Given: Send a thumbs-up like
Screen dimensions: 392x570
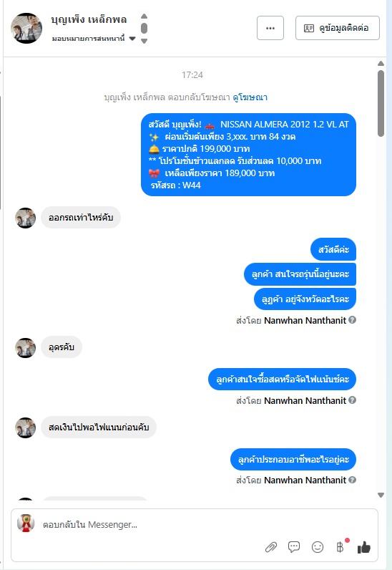Looking at the screenshot, I should [x=363, y=547].
